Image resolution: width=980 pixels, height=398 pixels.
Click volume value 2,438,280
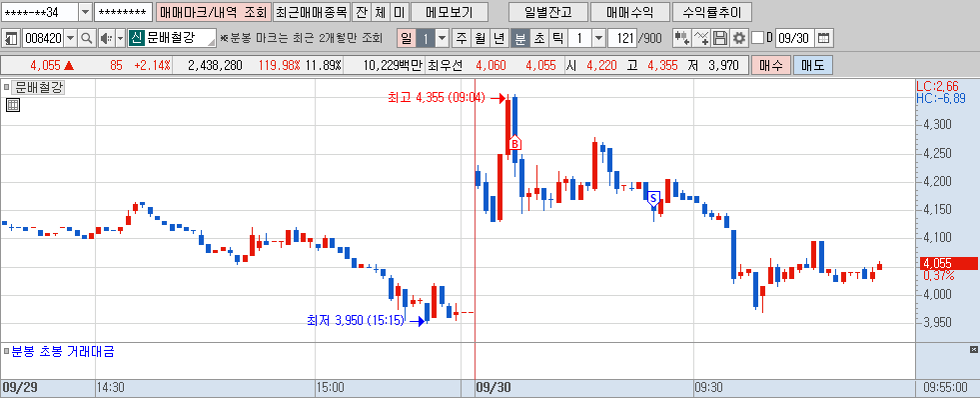[x=215, y=65]
